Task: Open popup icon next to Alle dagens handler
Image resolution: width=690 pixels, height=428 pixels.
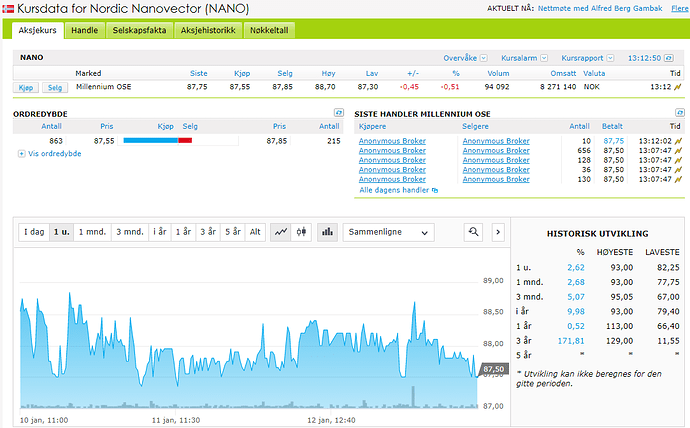Action: point(435,190)
